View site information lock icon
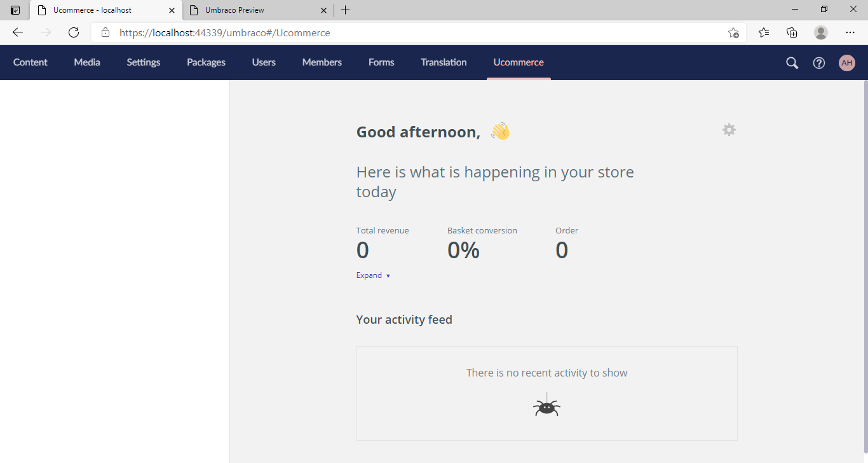The height and width of the screenshot is (463, 868). [105, 32]
